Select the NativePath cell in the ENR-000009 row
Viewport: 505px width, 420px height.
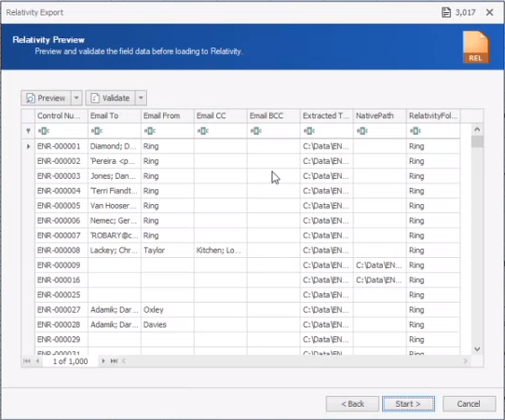[x=380, y=265]
